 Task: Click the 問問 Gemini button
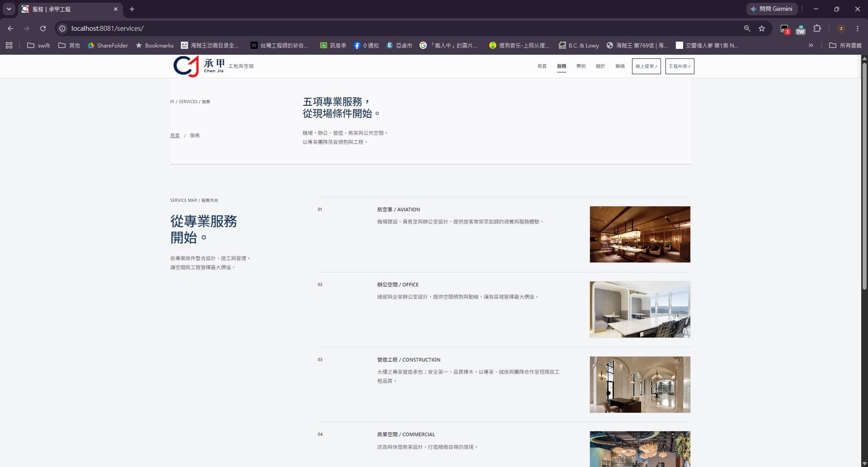pos(772,9)
